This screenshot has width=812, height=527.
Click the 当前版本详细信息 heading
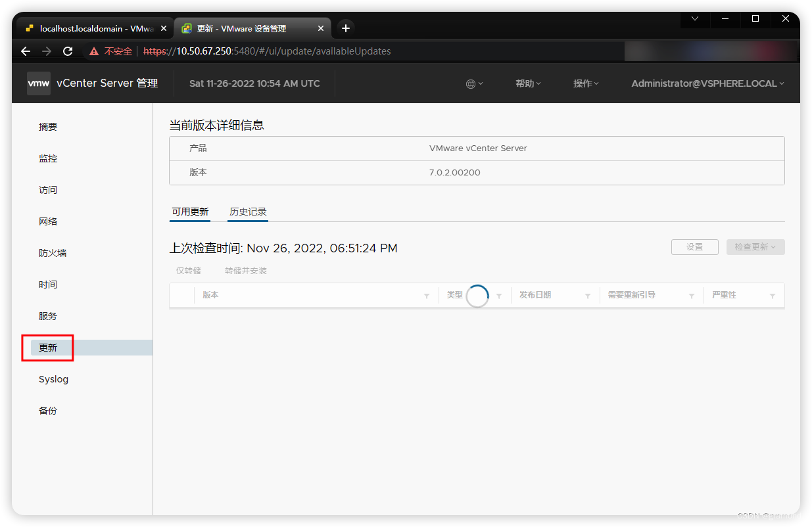pos(217,126)
